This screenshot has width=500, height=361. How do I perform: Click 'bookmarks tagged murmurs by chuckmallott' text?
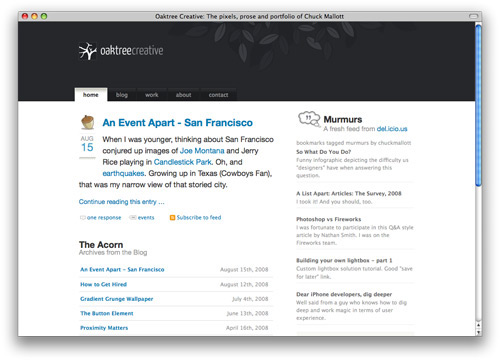pyautogui.click(x=354, y=143)
